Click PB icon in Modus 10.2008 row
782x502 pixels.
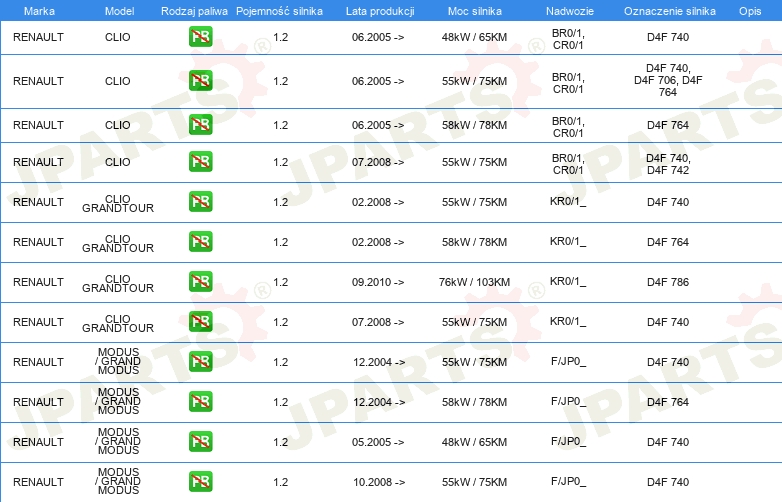click(200, 482)
